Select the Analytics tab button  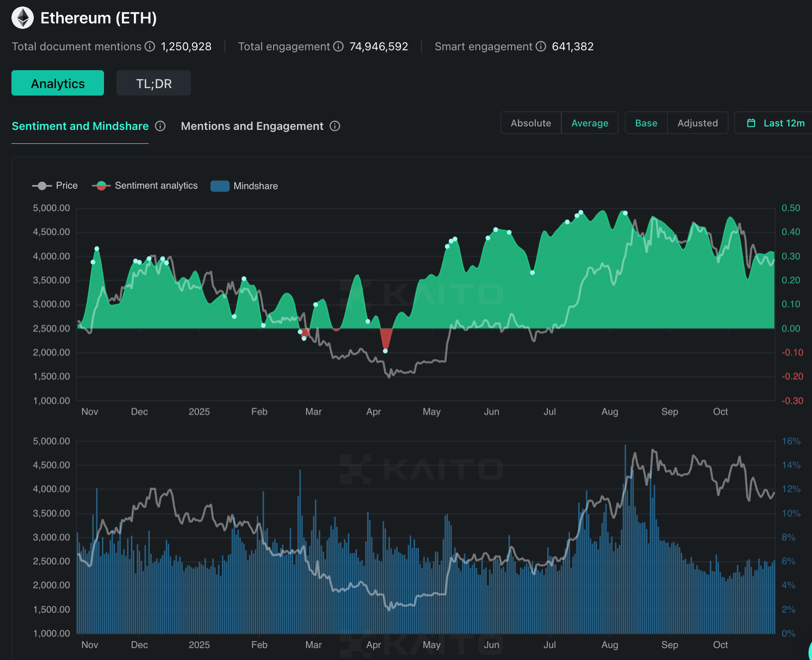[x=58, y=83]
